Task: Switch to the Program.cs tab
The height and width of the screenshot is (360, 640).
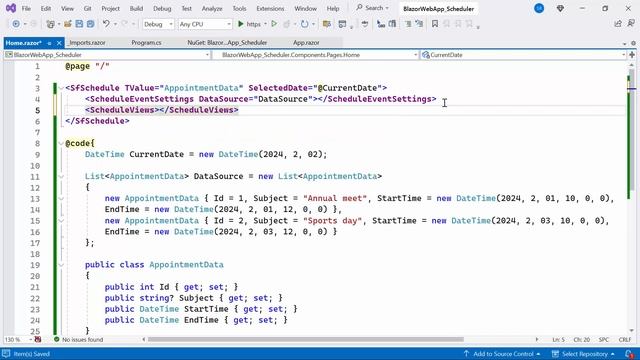Action: coord(147,43)
